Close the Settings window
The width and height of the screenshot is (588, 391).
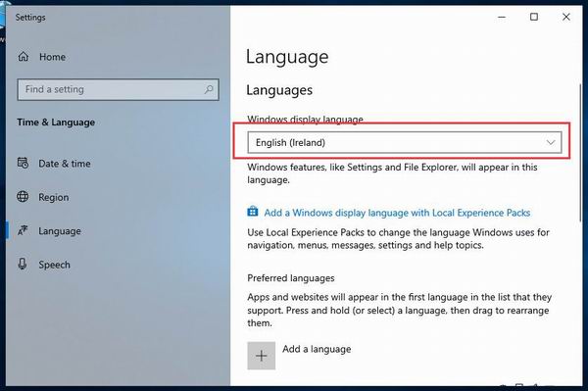566,17
